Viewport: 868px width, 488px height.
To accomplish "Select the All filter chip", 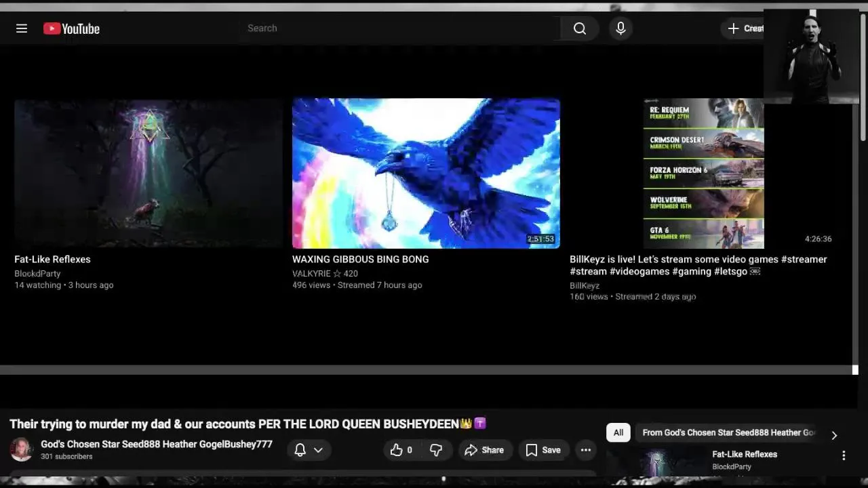I will tap(618, 432).
